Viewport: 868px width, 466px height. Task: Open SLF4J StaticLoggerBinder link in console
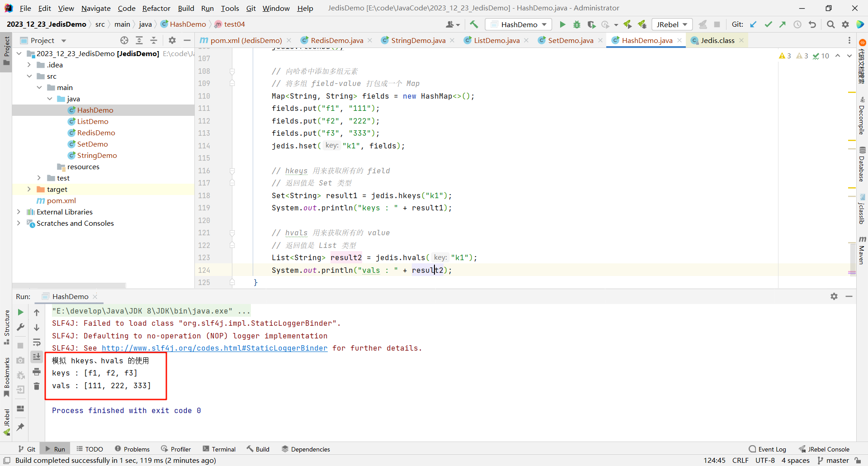[214, 348]
